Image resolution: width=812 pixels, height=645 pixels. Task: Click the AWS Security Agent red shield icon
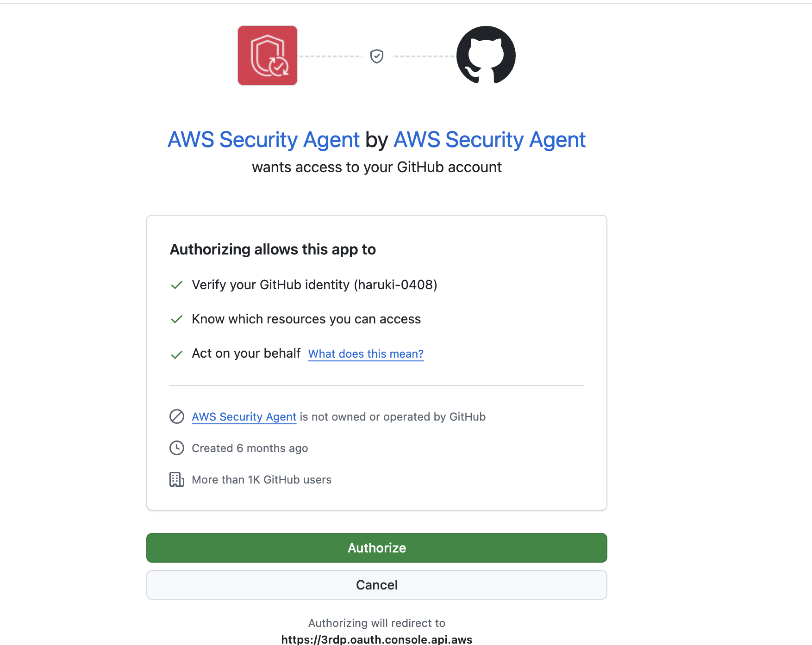tap(267, 55)
